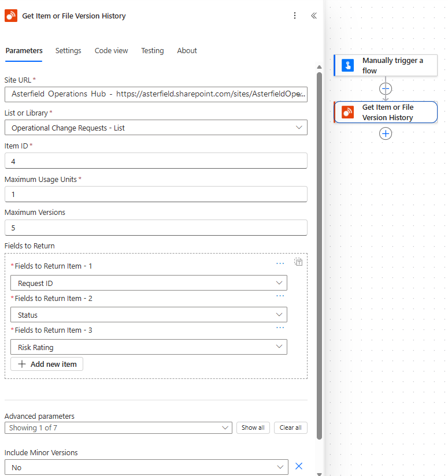Click the Site URL input field
Image resolution: width=448 pixels, height=476 pixels.
coord(156,94)
